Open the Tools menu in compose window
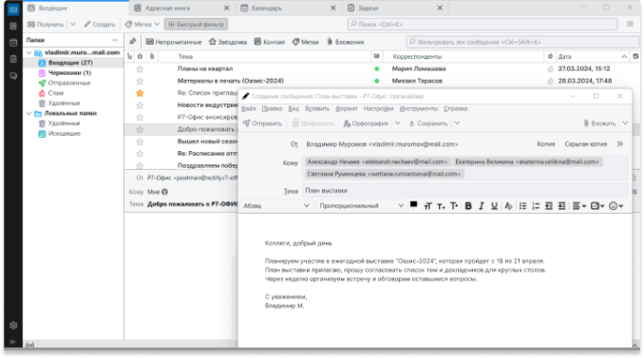 [419, 109]
